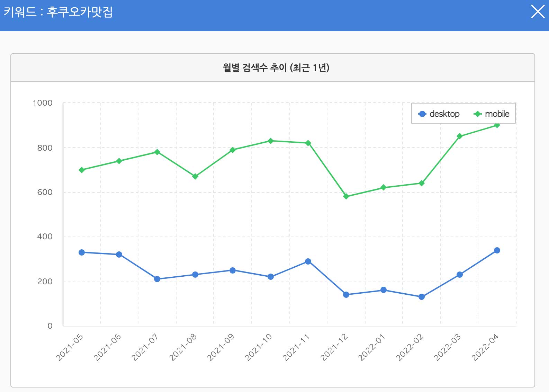The height and width of the screenshot is (392, 549).
Task: Click the desktop data point for 2021-11
Action: pos(308,261)
